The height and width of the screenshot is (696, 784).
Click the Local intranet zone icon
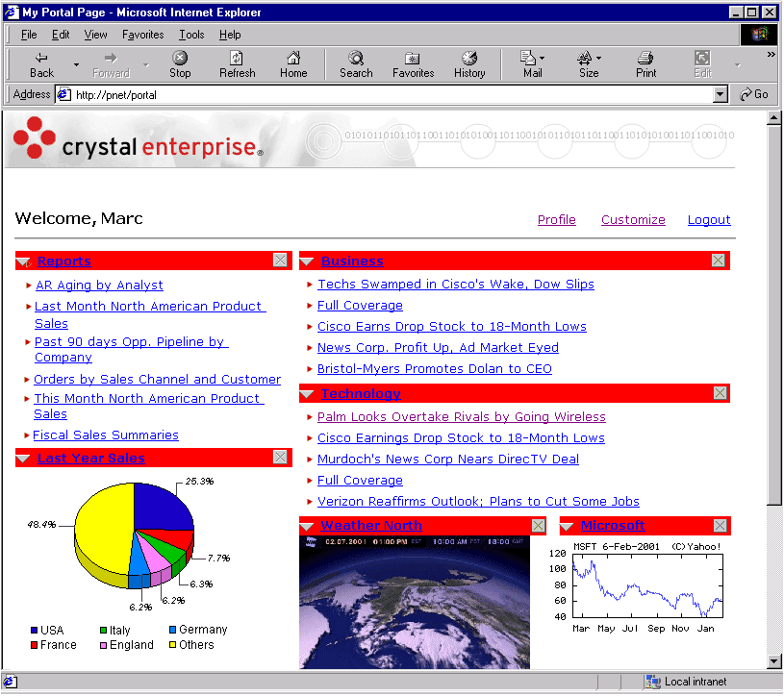coord(652,682)
